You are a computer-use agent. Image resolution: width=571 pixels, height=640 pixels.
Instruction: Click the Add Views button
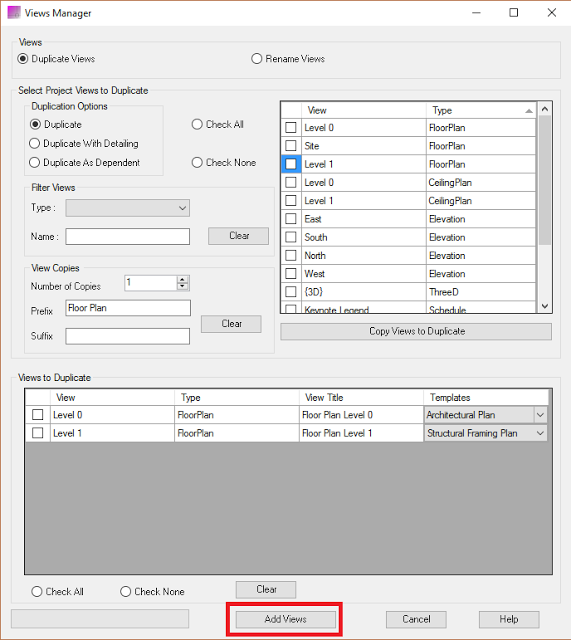(285, 619)
